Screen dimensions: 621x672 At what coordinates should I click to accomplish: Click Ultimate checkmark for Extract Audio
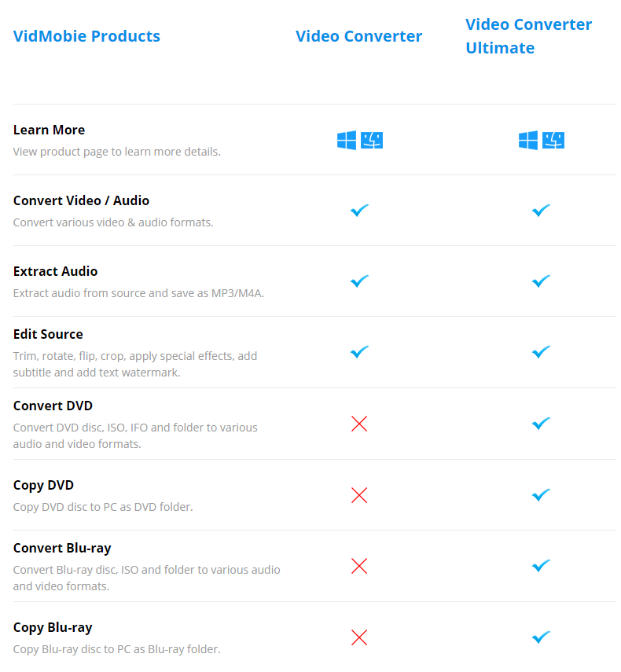542,281
